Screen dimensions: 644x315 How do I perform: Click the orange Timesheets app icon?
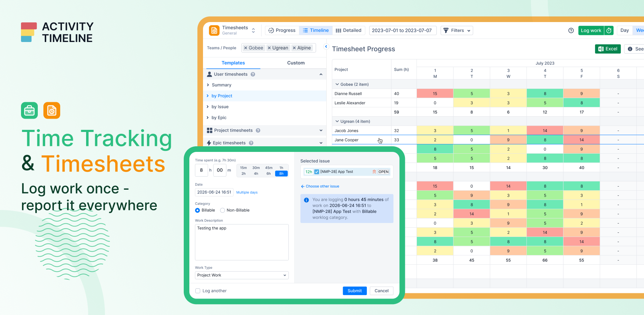point(214,30)
